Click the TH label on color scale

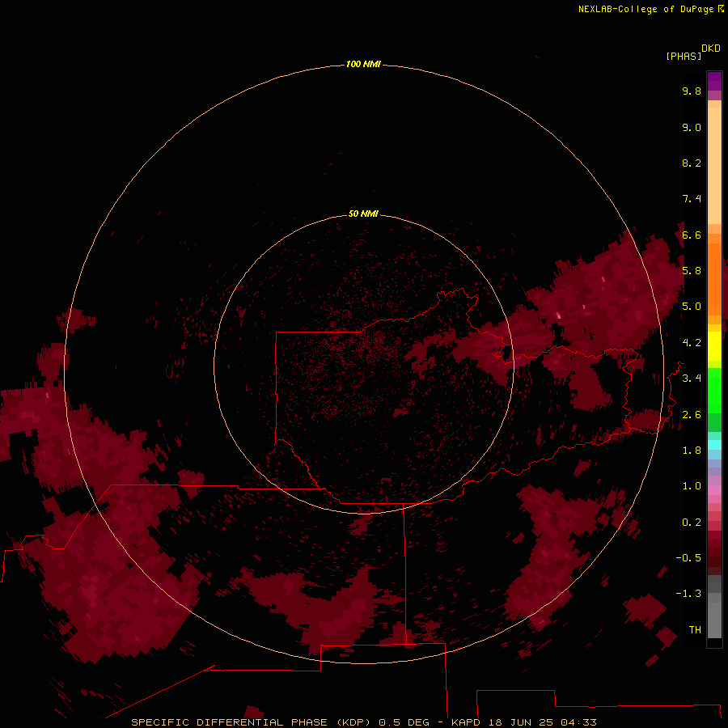[x=695, y=630]
